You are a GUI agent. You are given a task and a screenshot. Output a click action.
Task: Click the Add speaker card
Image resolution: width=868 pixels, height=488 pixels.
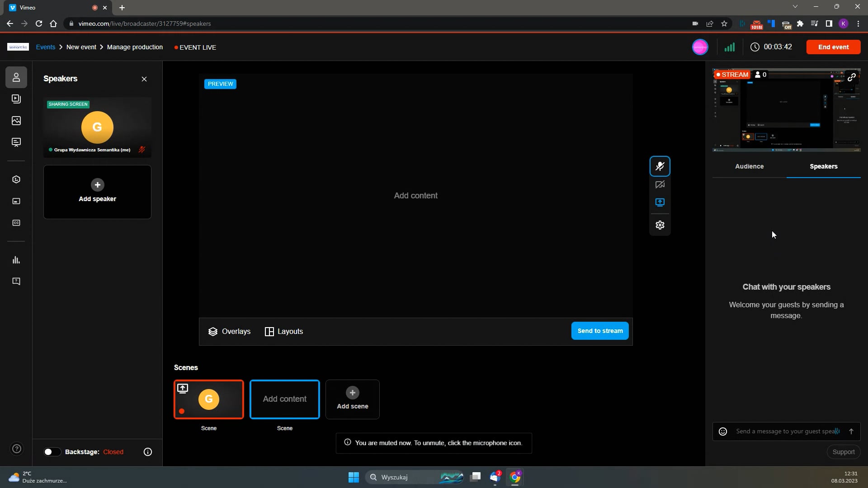(x=97, y=192)
